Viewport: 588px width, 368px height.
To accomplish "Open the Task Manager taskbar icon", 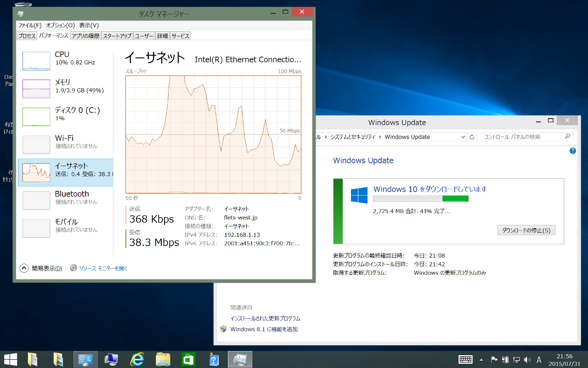I will tap(240, 360).
